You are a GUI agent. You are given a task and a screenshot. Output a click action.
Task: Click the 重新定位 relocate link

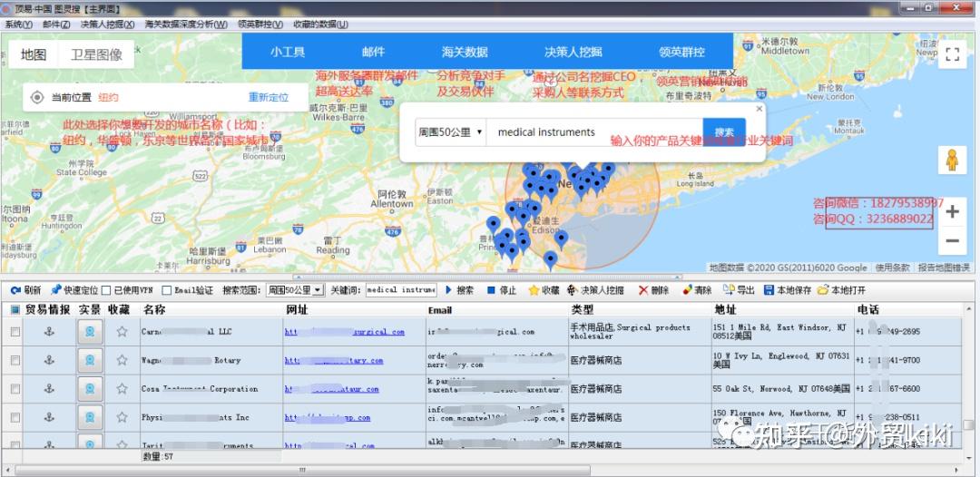(268, 97)
